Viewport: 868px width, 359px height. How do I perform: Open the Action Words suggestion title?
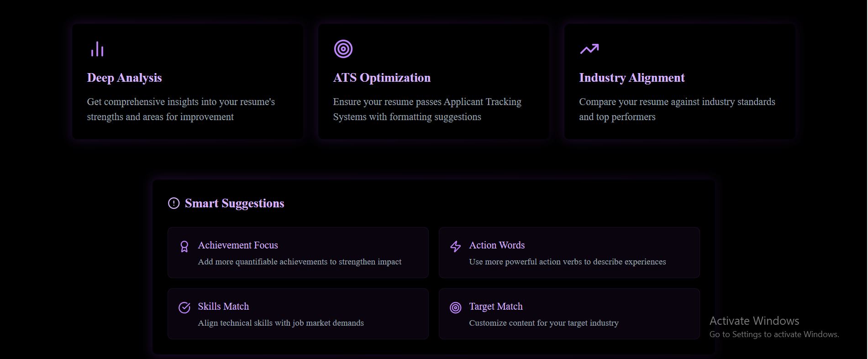pos(497,245)
